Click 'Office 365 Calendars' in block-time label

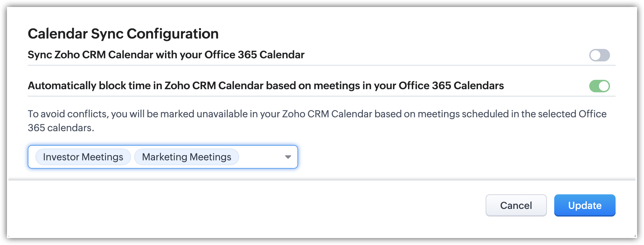pyautogui.click(x=451, y=86)
